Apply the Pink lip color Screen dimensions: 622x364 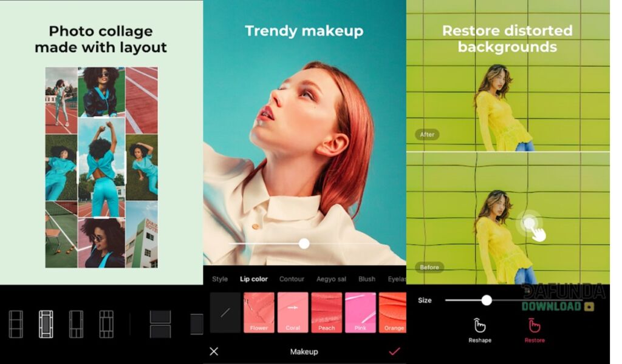pos(360,312)
